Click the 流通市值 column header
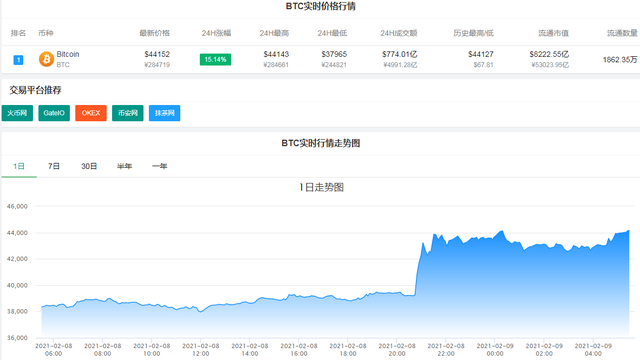Screen dimensions: 640x360 [x=553, y=33]
